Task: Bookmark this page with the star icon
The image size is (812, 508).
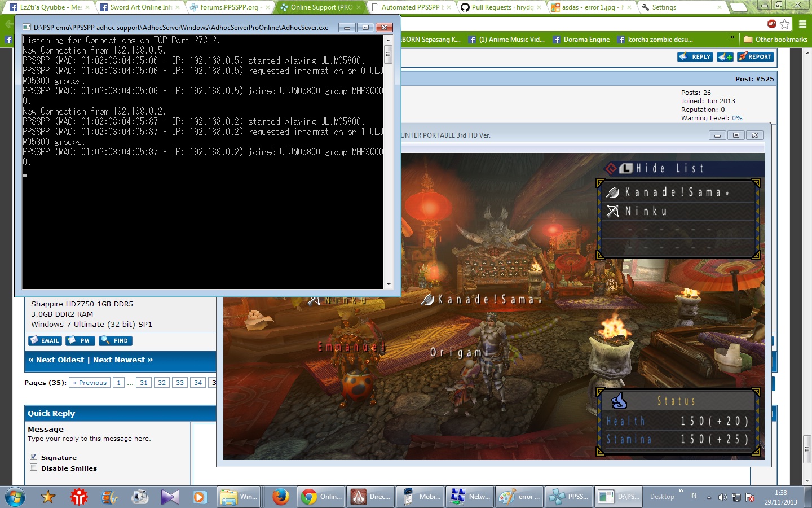Action: pyautogui.click(x=785, y=24)
